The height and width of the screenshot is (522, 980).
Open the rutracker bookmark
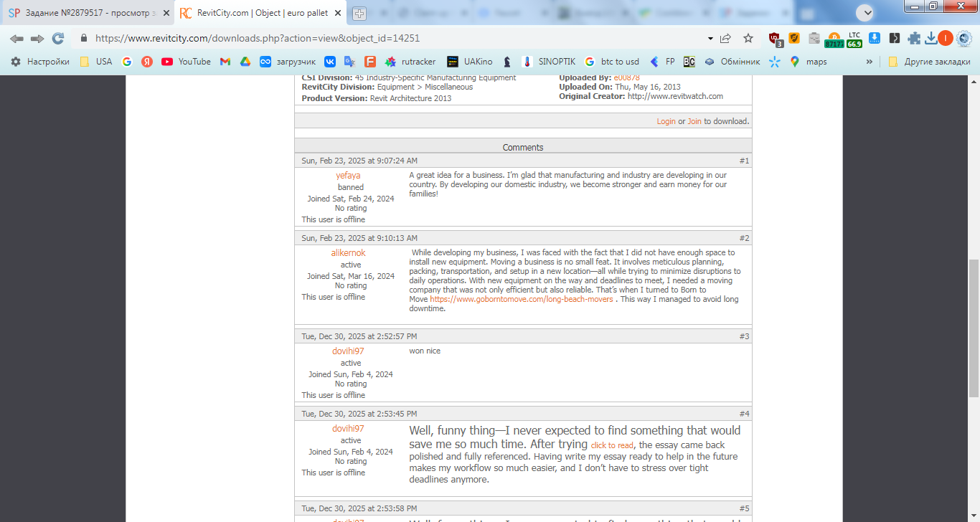click(410, 62)
